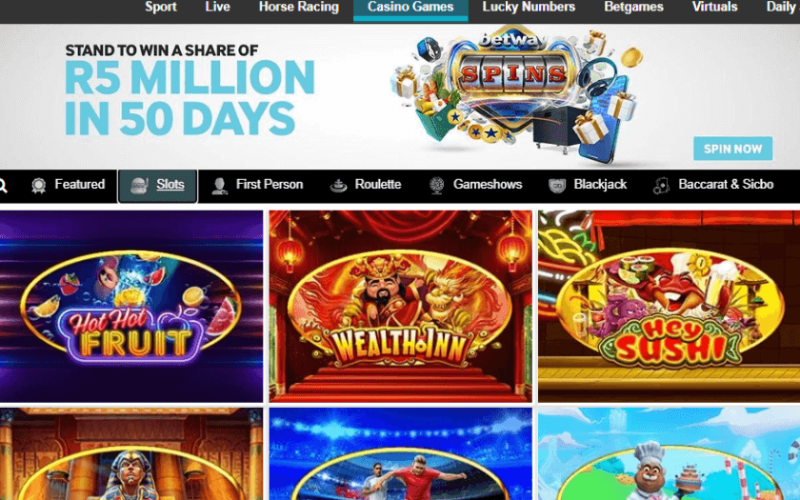Click the Roulette wheel icon
The image size is (800, 500).
338,186
